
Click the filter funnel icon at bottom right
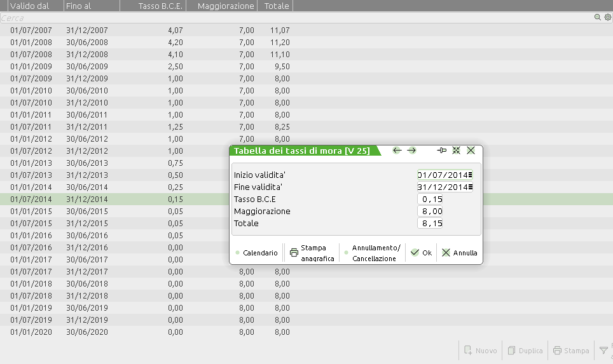[x=603, y=350]
